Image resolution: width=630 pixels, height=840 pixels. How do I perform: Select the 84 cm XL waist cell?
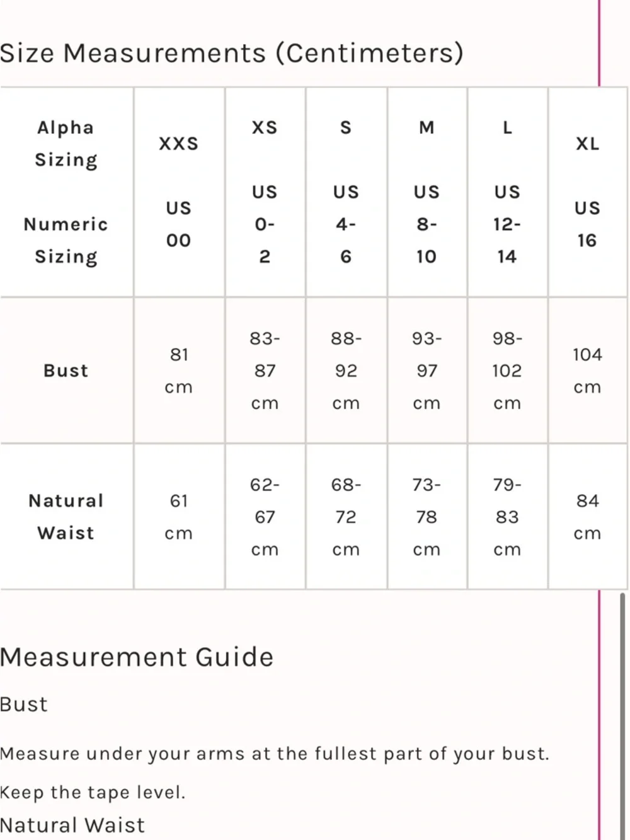point(588,517)
